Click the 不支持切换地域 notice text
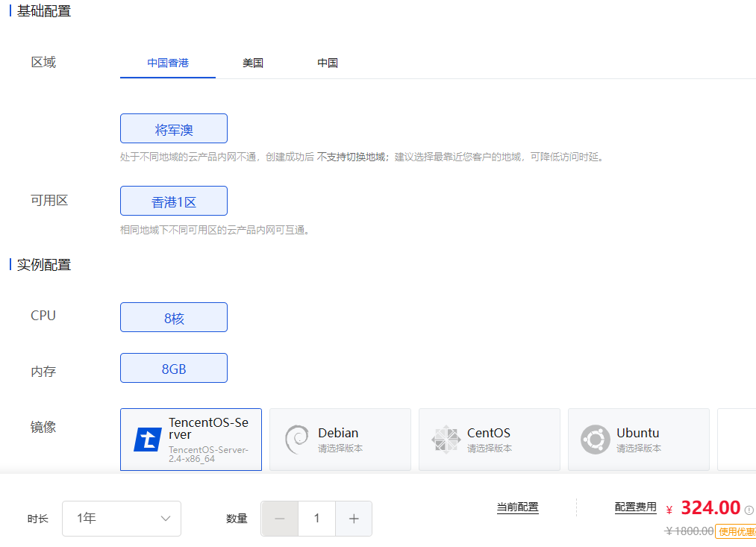This screenshot has width=756, height=547. coord(351,157)
